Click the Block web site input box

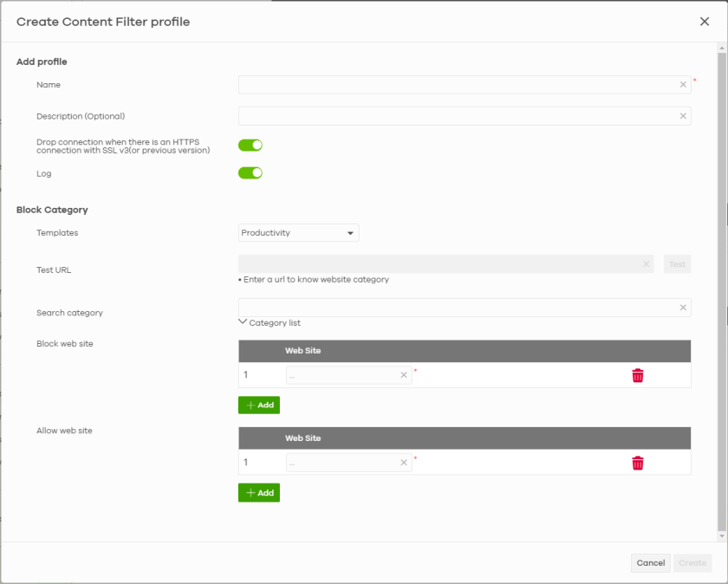[342, 375]
